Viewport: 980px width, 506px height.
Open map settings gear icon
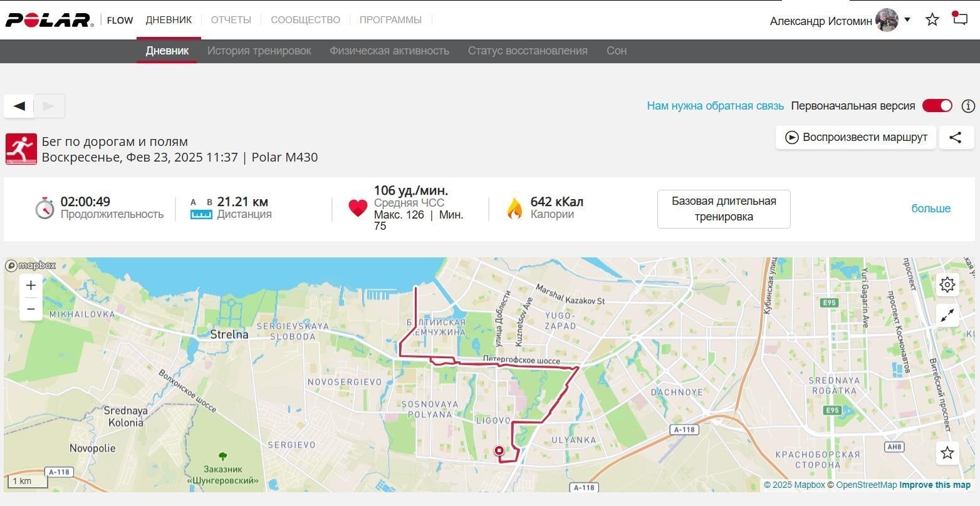(x=947, y=285)
